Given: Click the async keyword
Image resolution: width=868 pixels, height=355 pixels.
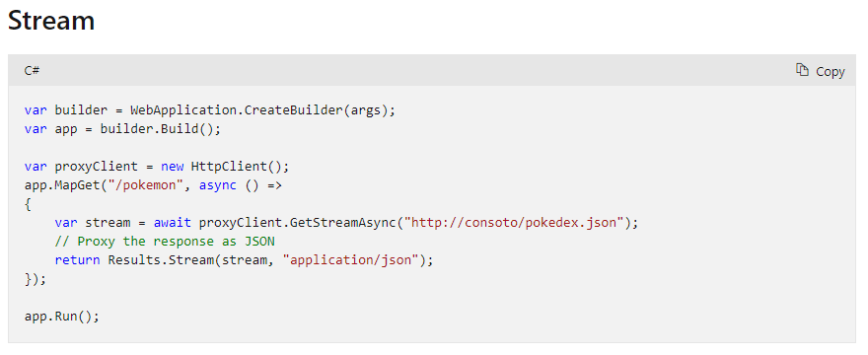Looking at the screenshot, I should (x=218, y=185).
